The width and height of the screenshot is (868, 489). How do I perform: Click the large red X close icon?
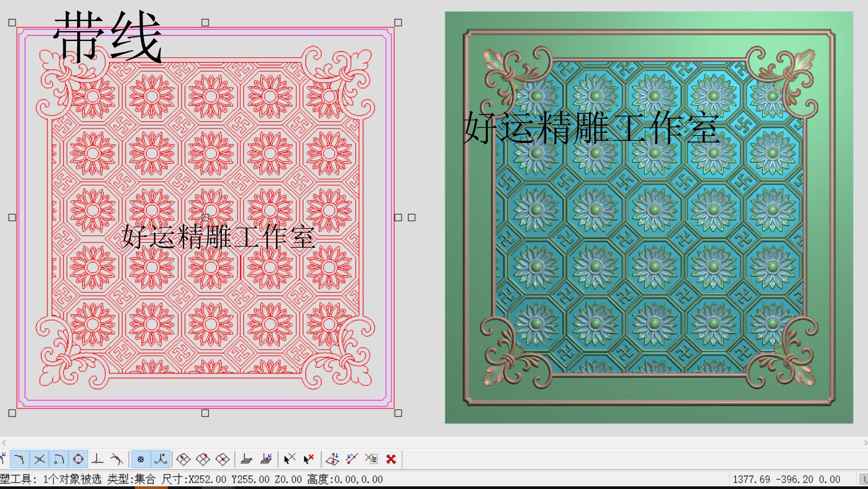coord(391,459)
